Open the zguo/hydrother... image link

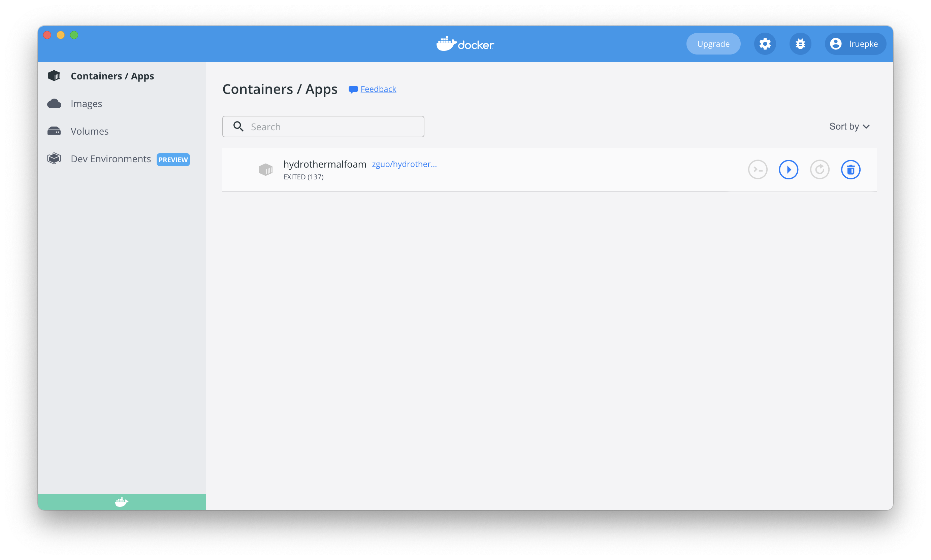404,164
